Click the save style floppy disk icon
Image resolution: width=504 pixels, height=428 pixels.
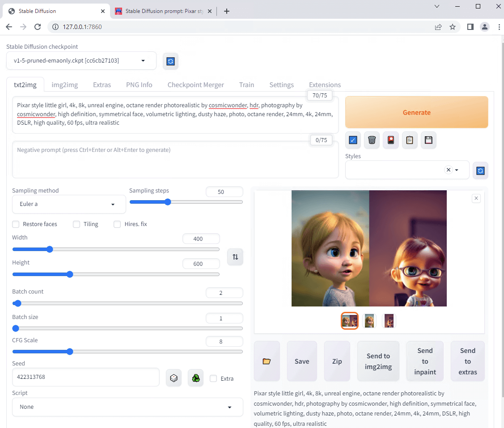[x=428, y=140]
